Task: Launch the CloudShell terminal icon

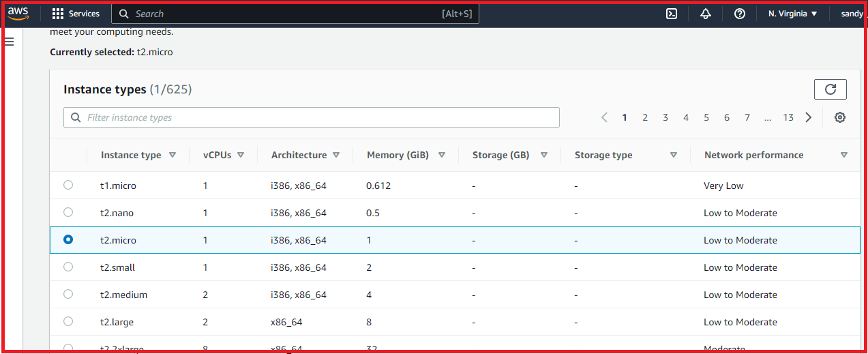Action: coord(672,14)
